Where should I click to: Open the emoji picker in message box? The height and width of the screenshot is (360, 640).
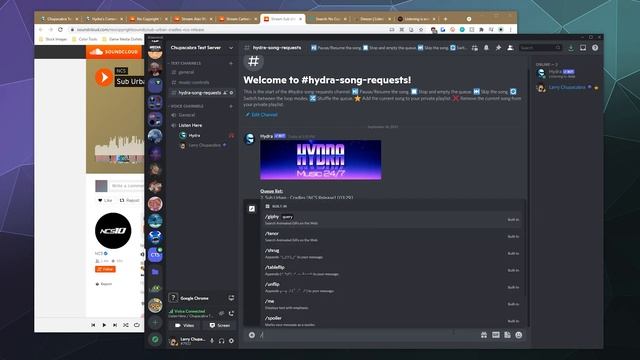[519, 335]
